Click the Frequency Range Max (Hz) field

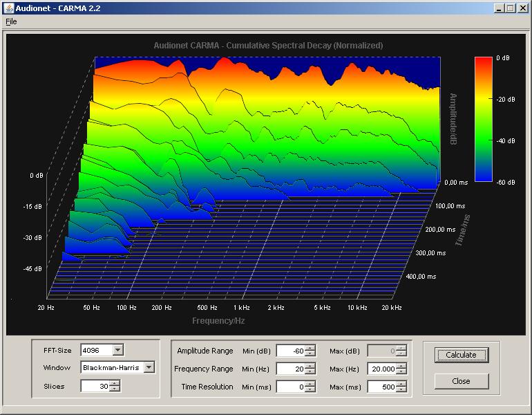point(381,369)
